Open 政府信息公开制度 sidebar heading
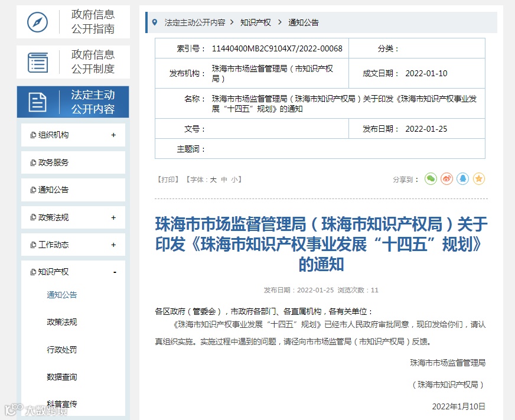The image size is (515, 420). (x=73, y=62)
